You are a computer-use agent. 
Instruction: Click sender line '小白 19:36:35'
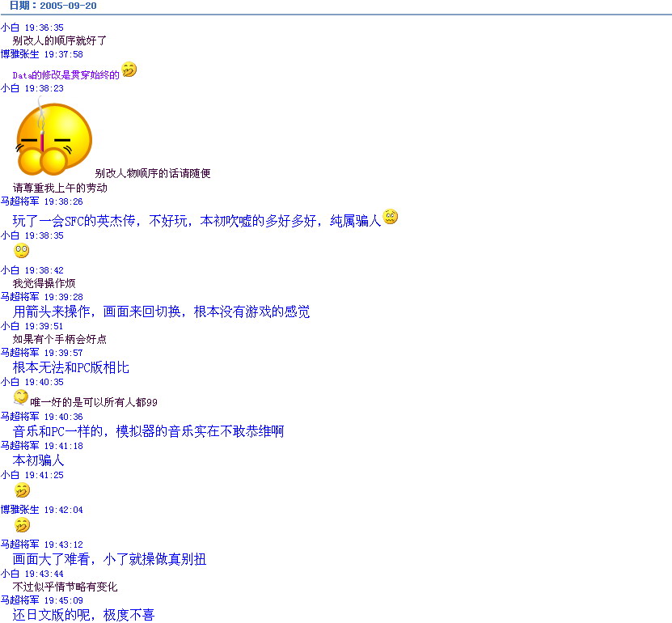(32, 28)
